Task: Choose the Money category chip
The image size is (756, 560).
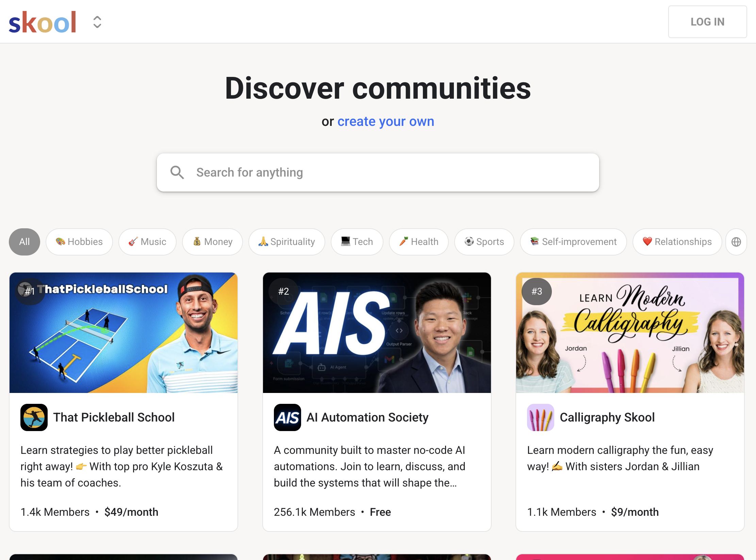Action: [212, 242]
